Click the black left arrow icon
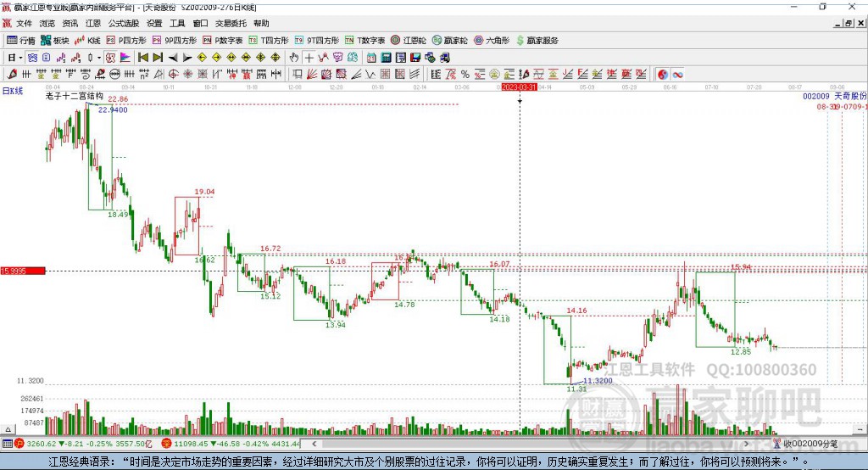 [172, 58]
